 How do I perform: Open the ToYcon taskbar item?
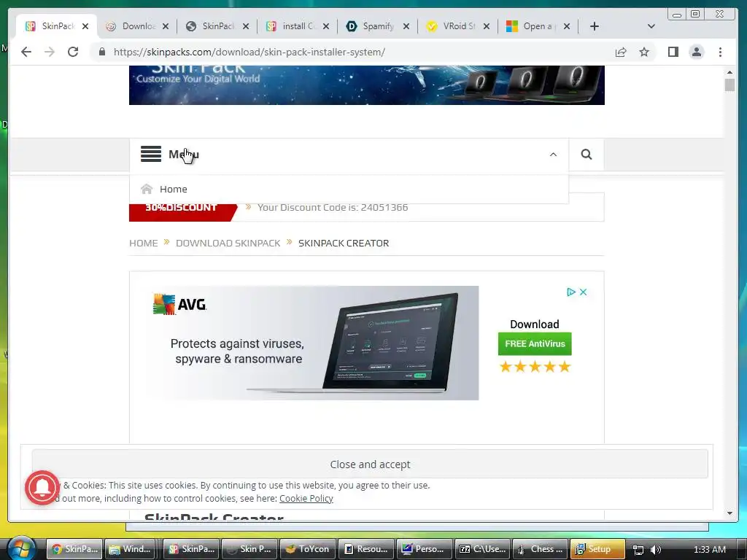pos(308,549)
